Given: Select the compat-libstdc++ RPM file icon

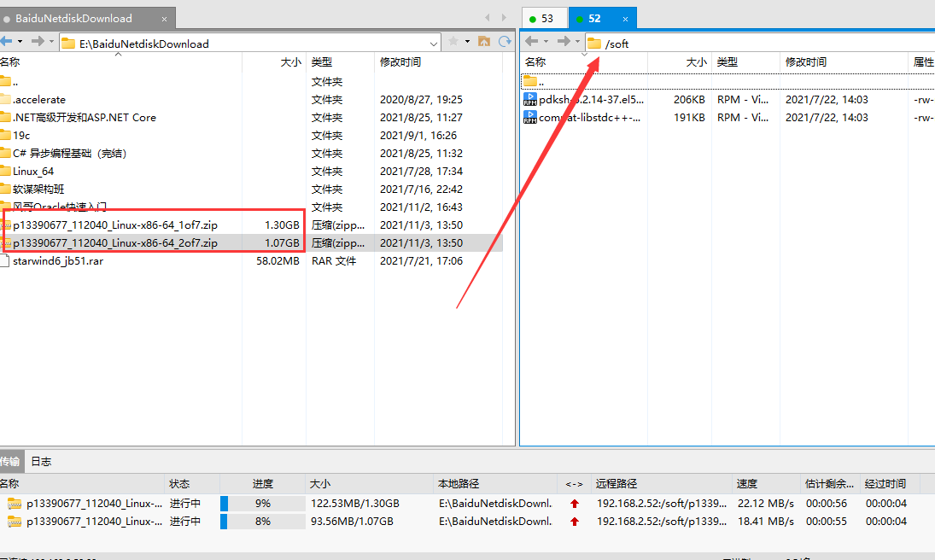Looking at the screenshot, I should (530, 118).
